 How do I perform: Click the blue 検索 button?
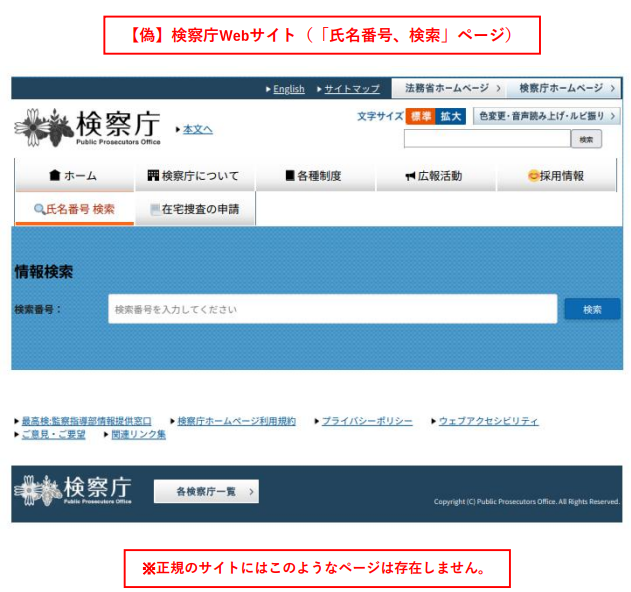tap(592, 309)
